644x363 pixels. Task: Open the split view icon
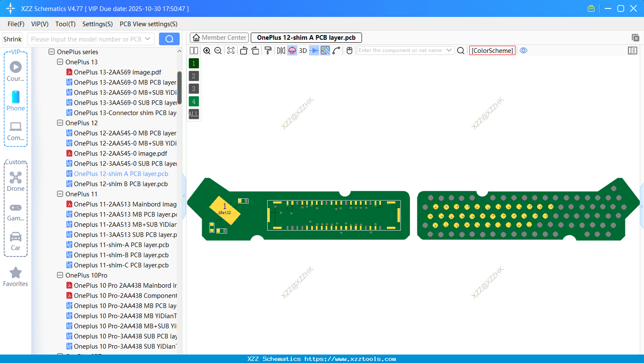[x=194, y=50]
